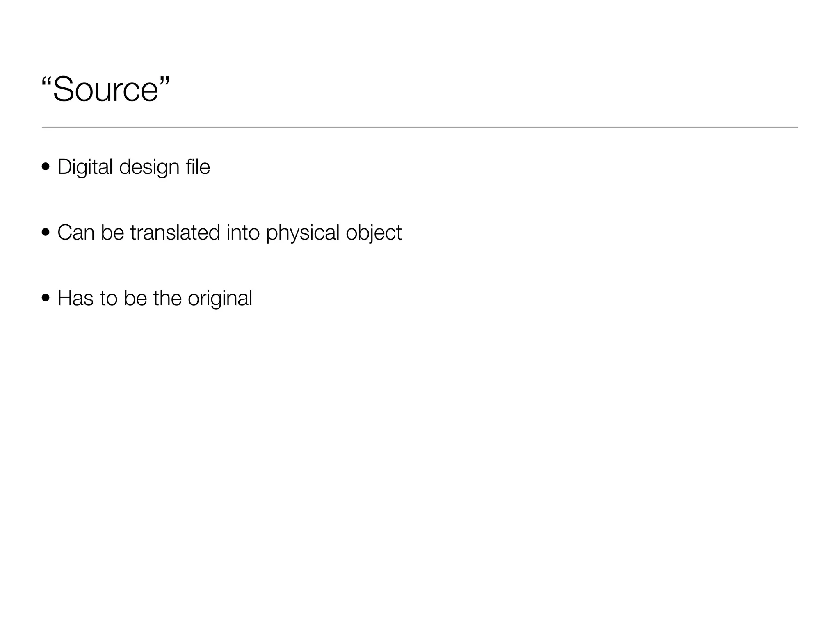Click the word "file" in first bullet
The height and width of the screenshot is (630, 840).
(198, 167)
